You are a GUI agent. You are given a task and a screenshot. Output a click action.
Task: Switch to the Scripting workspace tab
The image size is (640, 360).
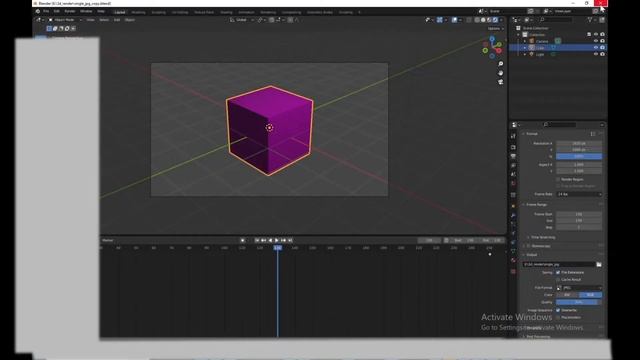(x=345, y=12)
